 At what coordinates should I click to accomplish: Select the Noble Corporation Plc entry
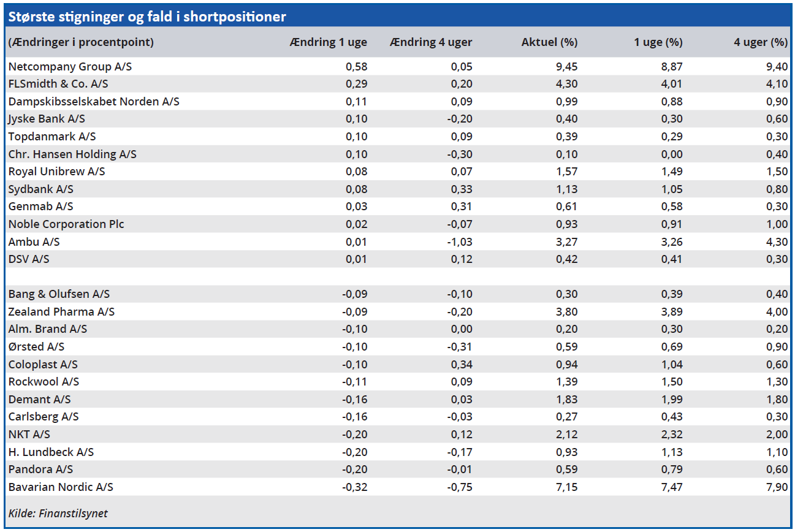[66, 224]
